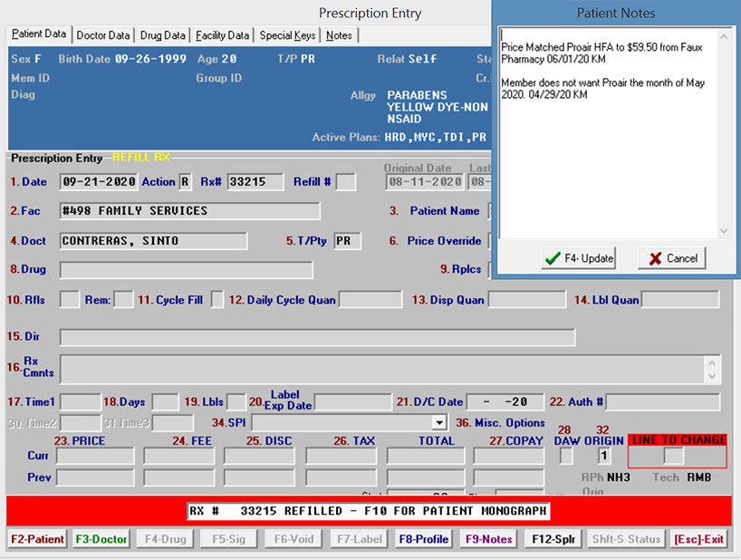Click the F12-Splr button

coord(553,539)
